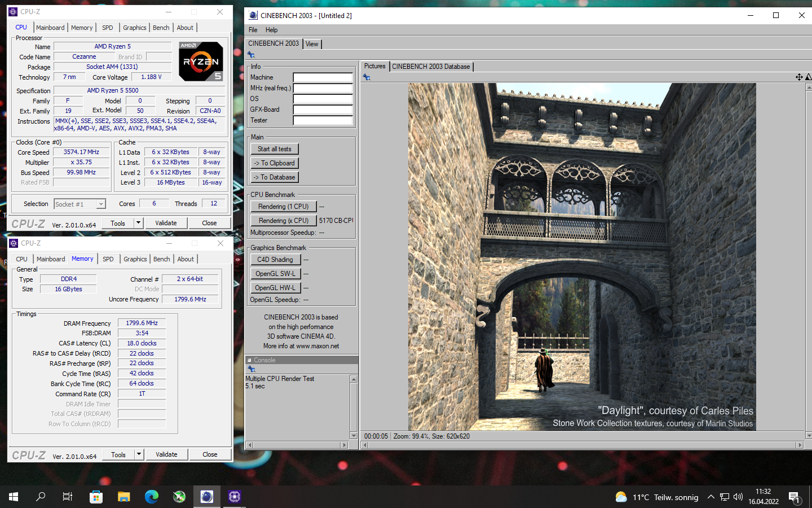The width and height of the screenshot is (812, 508).
Task: Click the pin icon under CINEBENCH 2003 tab
Action: [251, 55]
